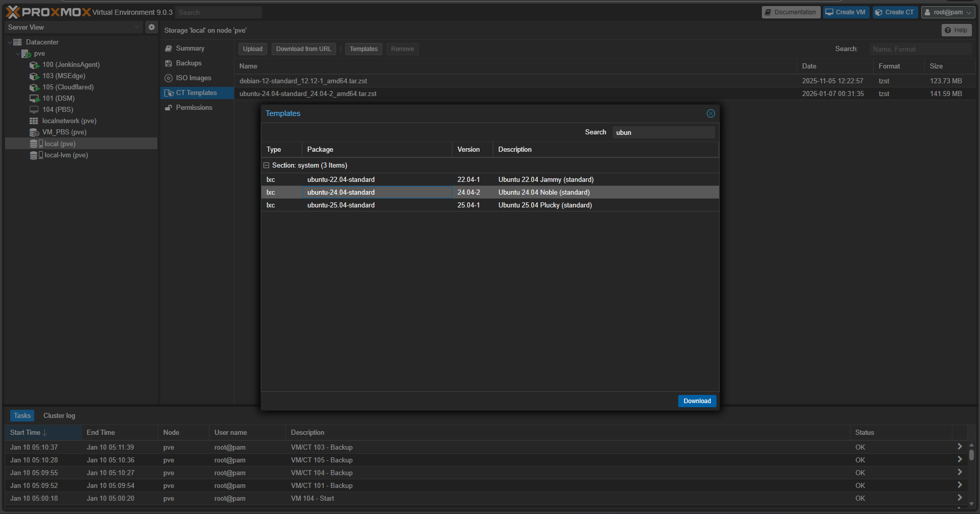The height and width of the screenshot is (514, 980).
Task: Click the CT Templates icon
Action: pos(169,93)
